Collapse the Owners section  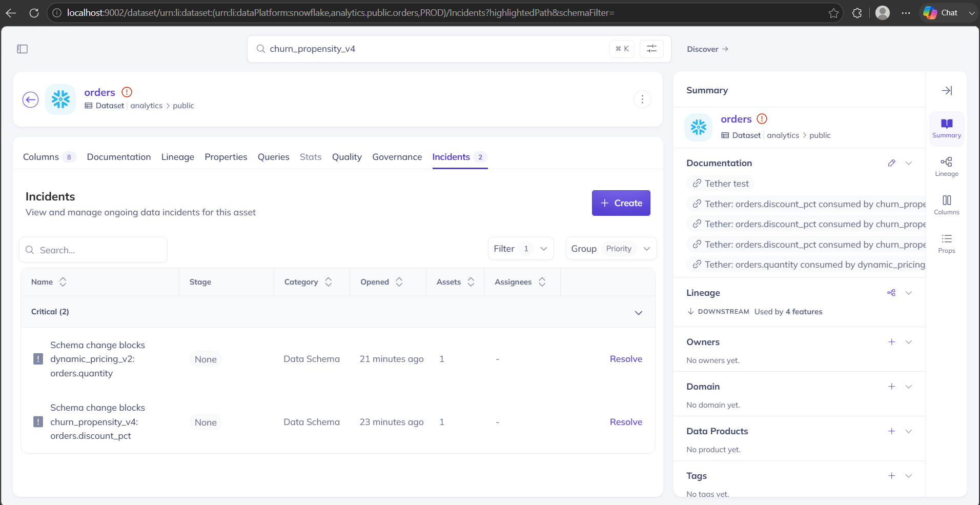[909, 342]
